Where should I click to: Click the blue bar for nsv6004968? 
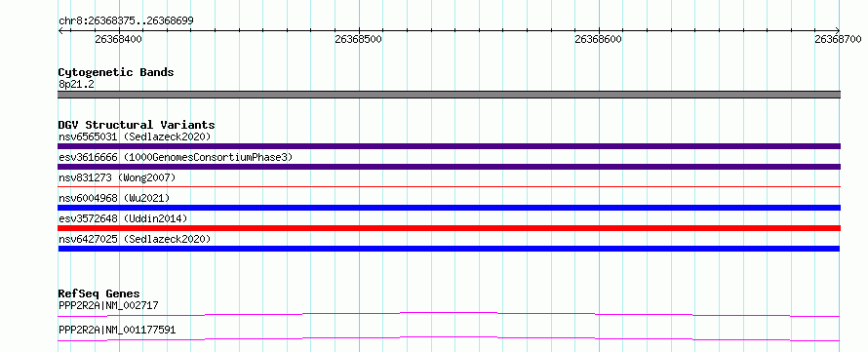449,208
